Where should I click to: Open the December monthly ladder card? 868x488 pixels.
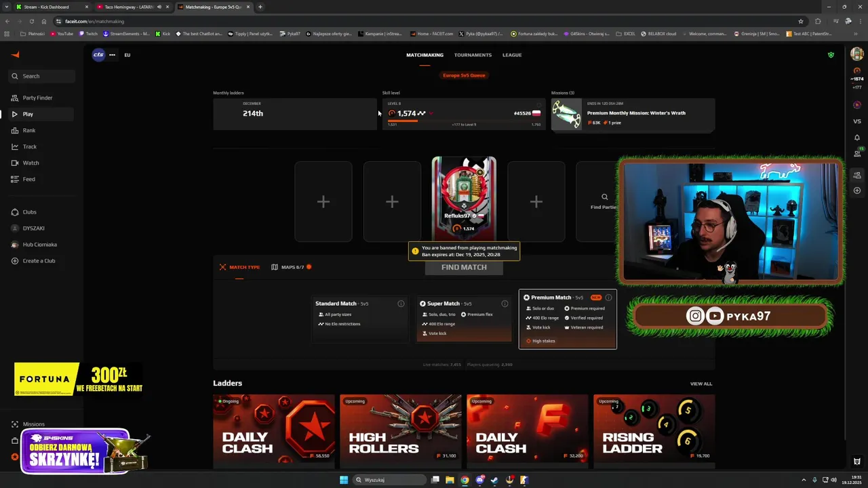pyautogui.click(x=295, y=114)
